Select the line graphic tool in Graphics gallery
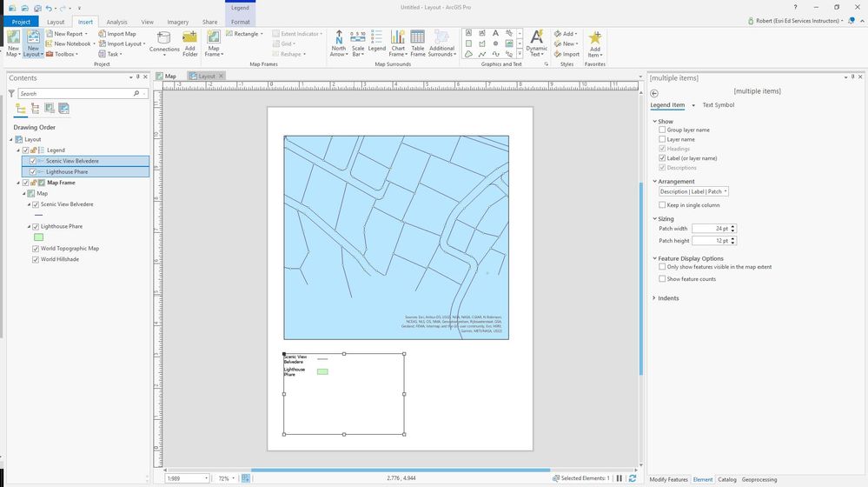The width and height of the screenshot is (868, 487). [x=482, y=54]
